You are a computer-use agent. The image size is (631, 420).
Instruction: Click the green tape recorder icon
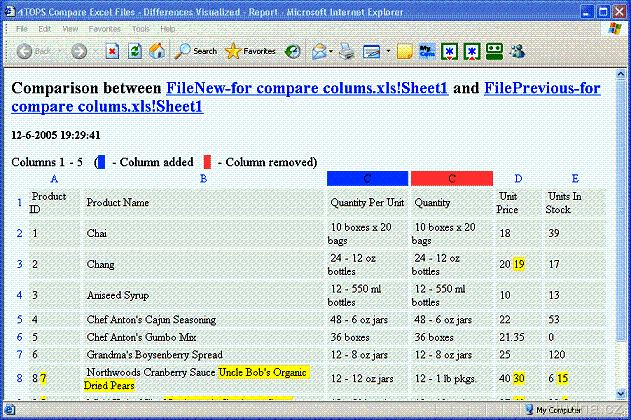(494, 51)
